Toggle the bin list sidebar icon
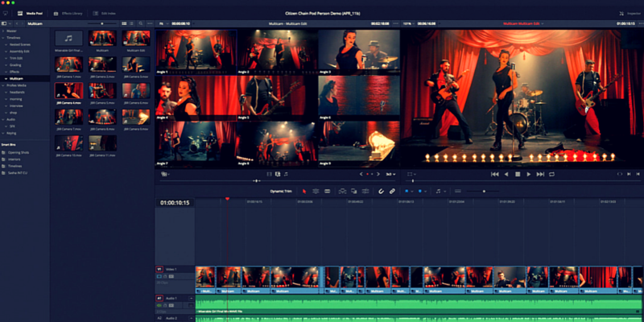The height and width of the screenshot is (322, 644). [x=5, y=24]
